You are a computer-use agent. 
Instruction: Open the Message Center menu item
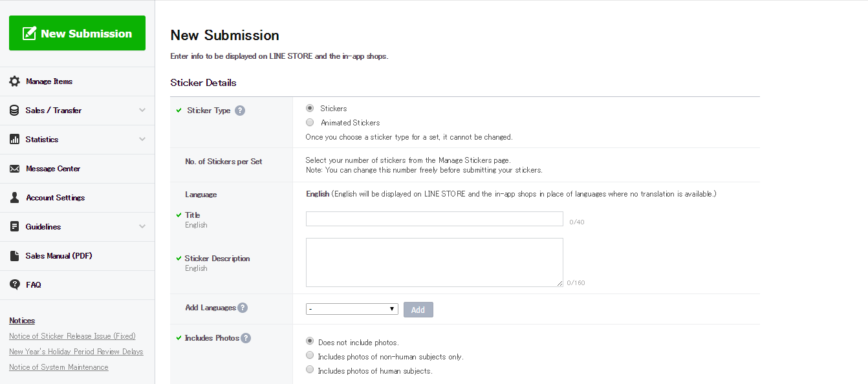pyautogui.click(x=53, y=169)
